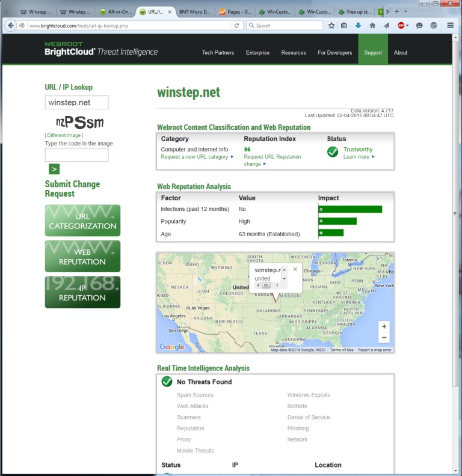
Task: Click the Age impact bar
Action: (x=331, y=233)
